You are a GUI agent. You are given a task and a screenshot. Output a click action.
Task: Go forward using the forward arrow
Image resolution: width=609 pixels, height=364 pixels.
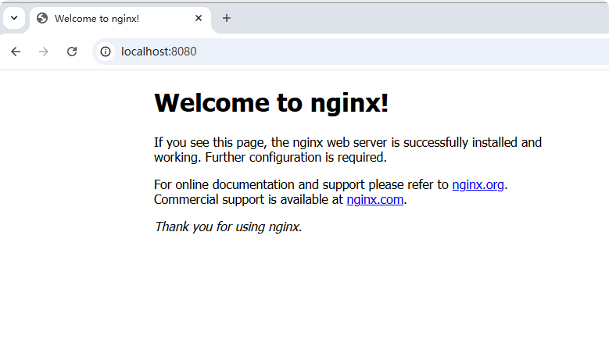coord(44,52)
